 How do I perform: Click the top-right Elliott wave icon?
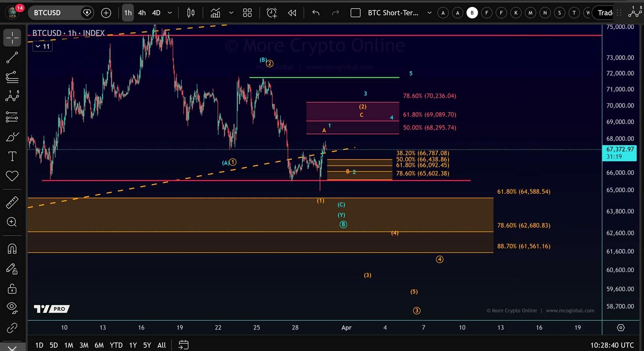635,12
